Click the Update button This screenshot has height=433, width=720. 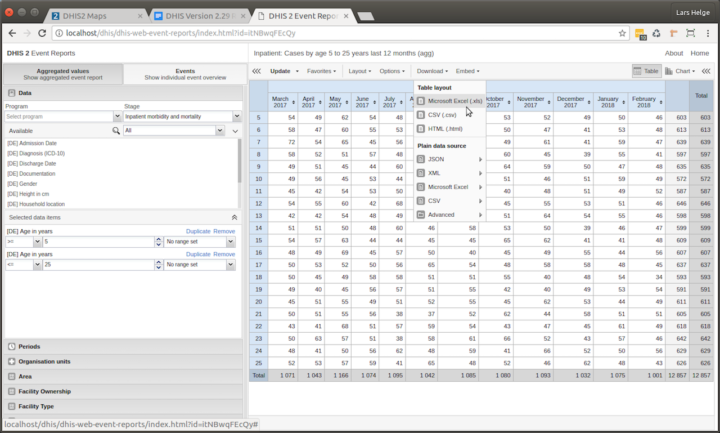(280, 71)
